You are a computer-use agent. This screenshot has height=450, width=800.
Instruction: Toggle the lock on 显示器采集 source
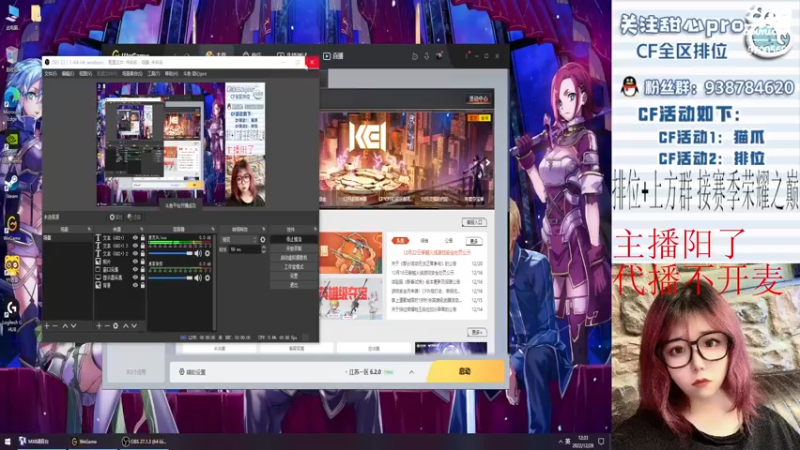(142, 277)
